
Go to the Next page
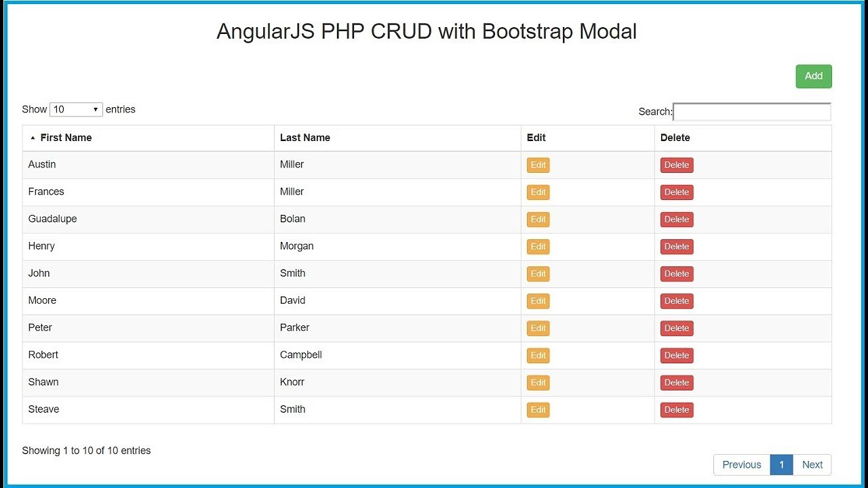tap(812, 465)
